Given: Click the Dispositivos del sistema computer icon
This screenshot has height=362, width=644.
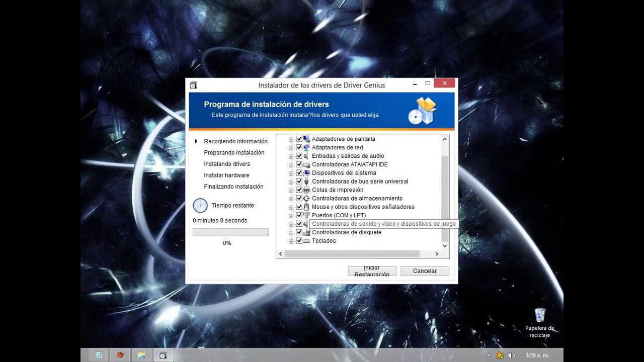Looking at the screenshot, I should pyautogui.click(x=306, y=173).
